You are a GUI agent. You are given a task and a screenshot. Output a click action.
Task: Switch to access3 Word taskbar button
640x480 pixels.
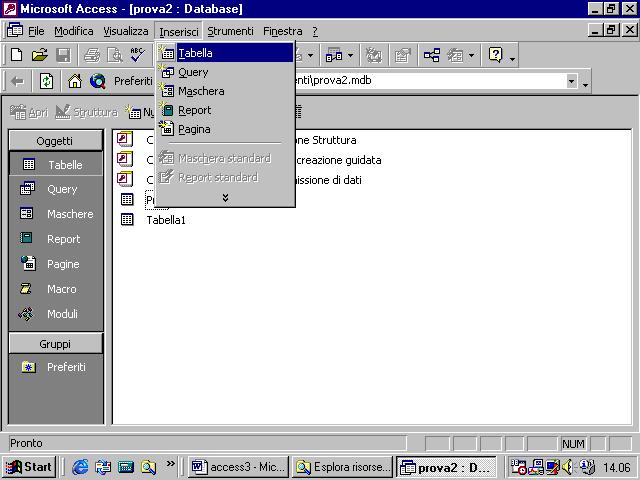pos(239,467)
